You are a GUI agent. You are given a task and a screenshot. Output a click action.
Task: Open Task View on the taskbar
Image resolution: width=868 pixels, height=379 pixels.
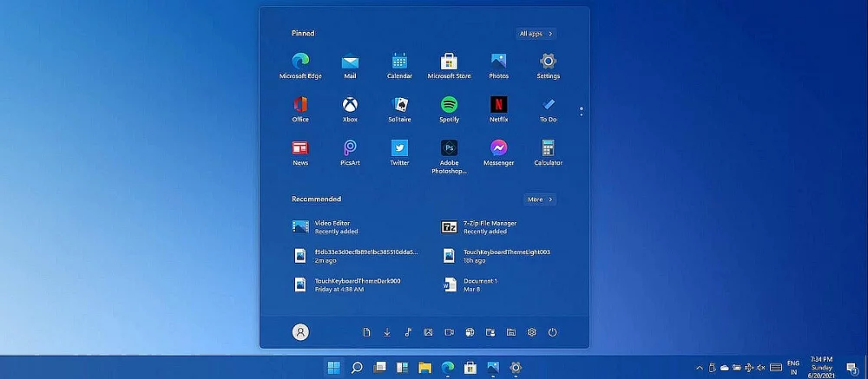click(380, 368)
